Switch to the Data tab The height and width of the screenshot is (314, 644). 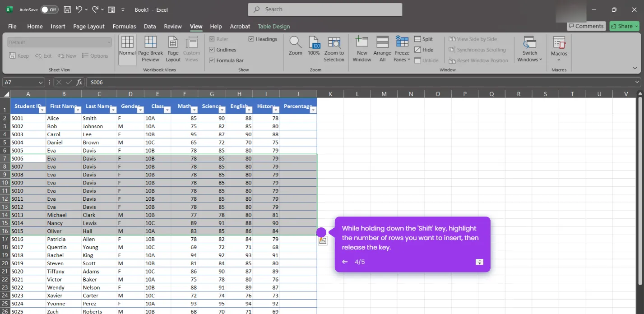[x=150, y=26]
